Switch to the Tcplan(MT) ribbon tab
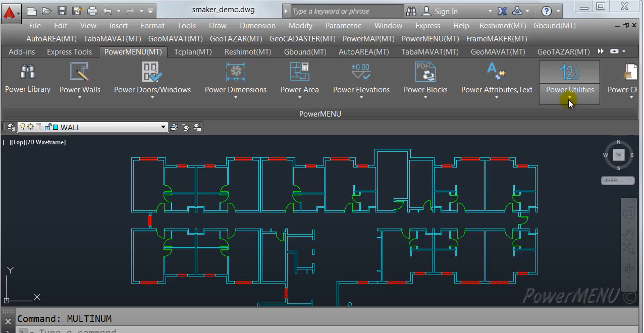644x333 pixels. [193, 52]
